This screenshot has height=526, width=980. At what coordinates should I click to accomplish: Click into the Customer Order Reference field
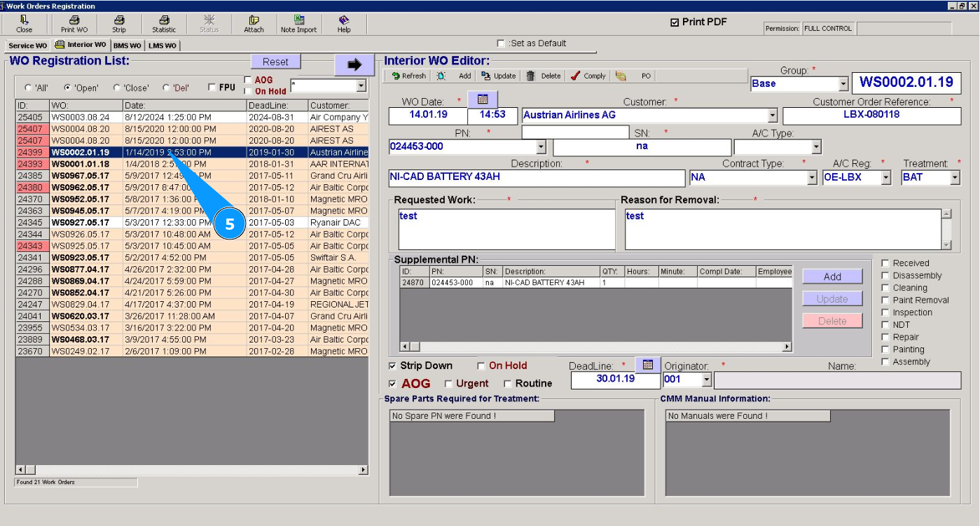pos(871,115)
